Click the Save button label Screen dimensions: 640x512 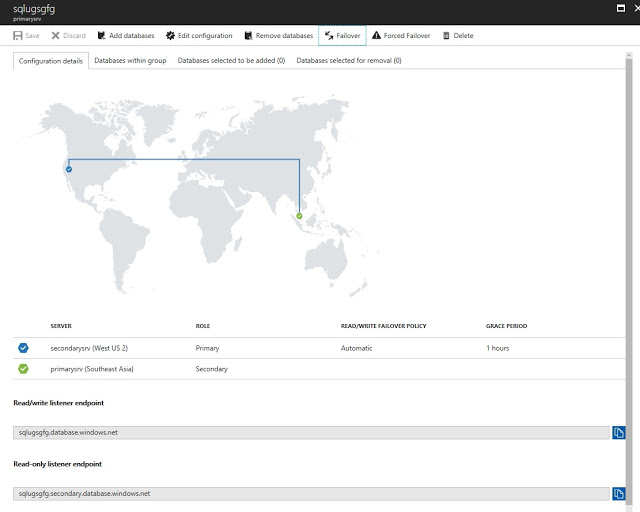tap(32, 36)
